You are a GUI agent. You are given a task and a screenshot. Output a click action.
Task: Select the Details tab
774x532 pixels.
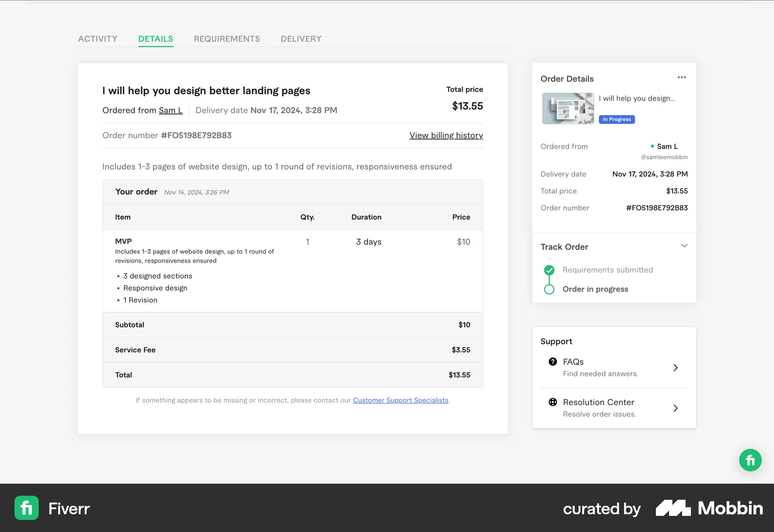156,39
